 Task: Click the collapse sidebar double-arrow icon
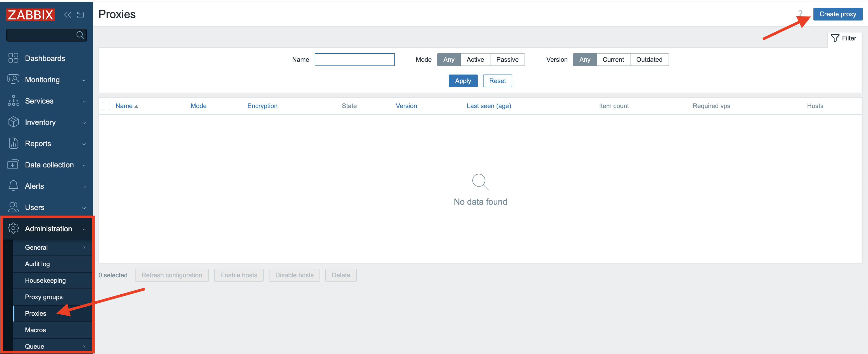click(x=67, y=15)
